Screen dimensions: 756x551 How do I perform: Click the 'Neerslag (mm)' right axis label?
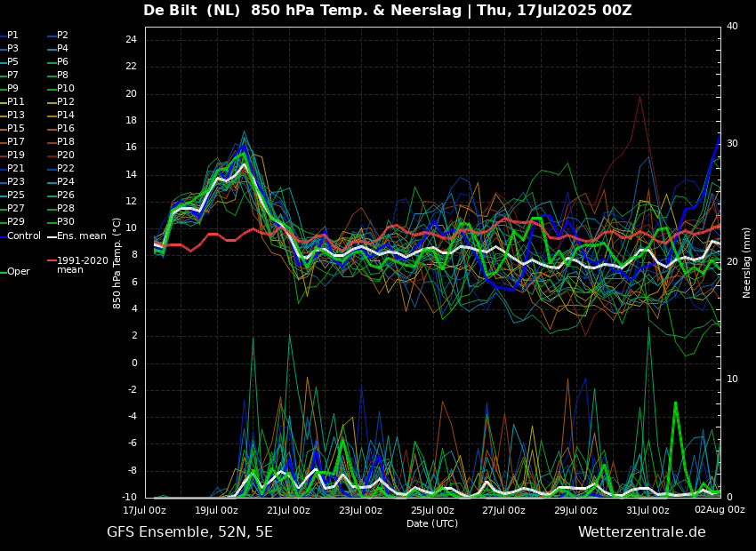[x=746, y=263]
